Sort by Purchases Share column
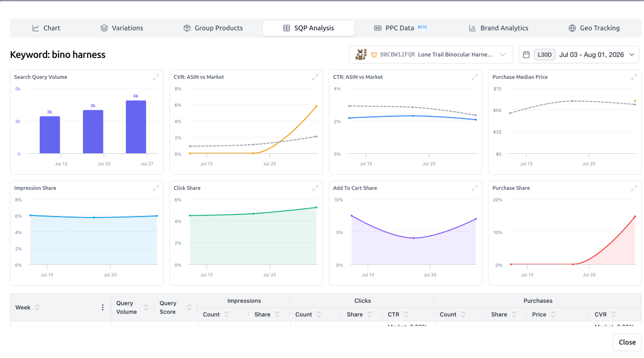 click(514, 315)
